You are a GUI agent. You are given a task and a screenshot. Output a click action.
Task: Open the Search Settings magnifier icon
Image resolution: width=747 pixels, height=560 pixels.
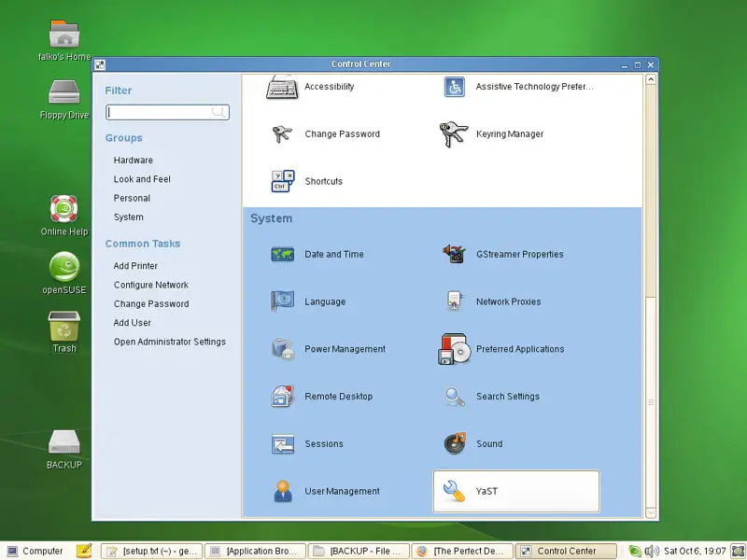pyautogui.click(x=454, y=396)
